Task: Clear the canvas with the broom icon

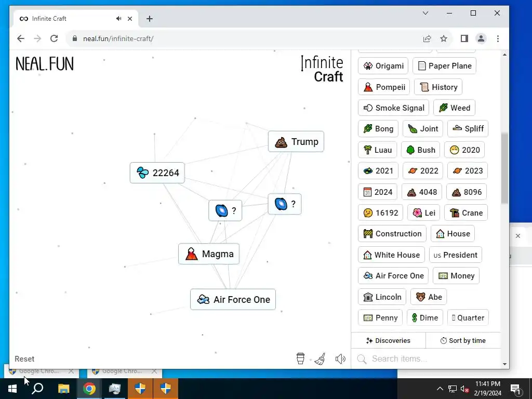Action: tap(320, 358)
